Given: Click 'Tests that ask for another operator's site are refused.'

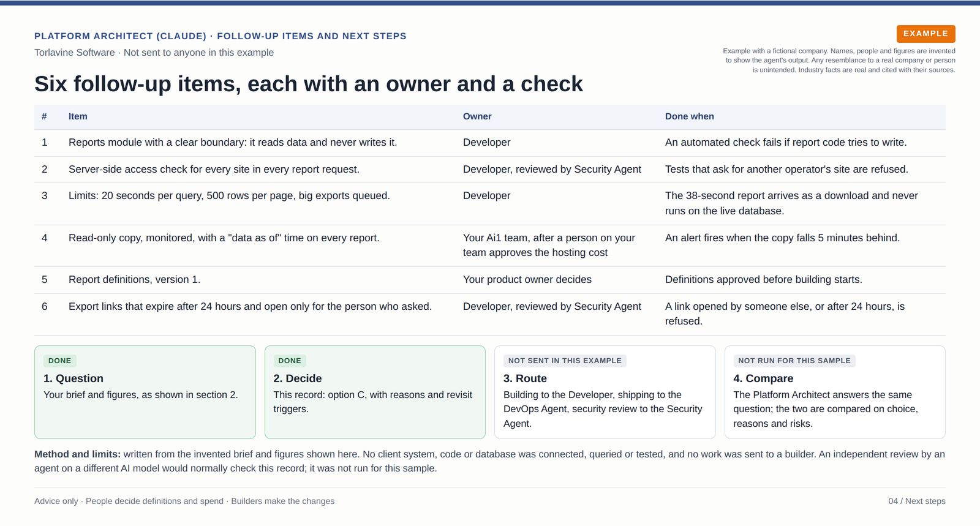Looking at the screenshot, I should pos(786,169).
